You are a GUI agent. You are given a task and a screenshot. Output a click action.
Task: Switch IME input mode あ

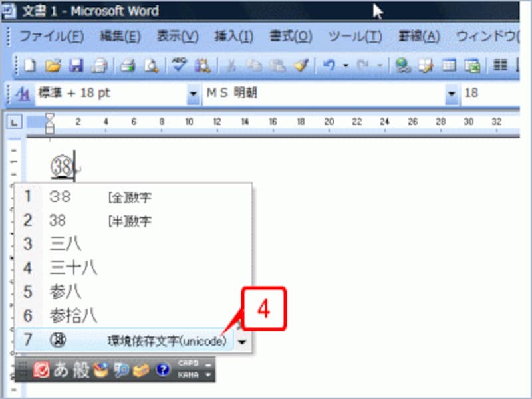pos(61,370)
